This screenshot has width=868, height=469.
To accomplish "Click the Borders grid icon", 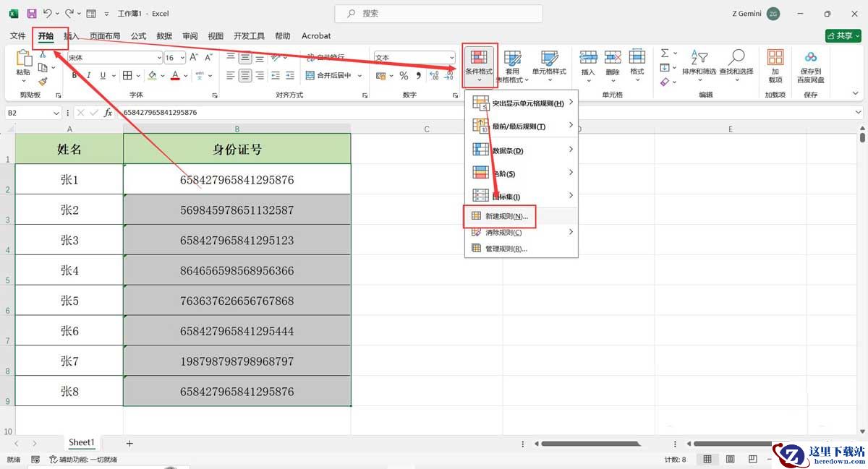I will (x=127, y=75).
